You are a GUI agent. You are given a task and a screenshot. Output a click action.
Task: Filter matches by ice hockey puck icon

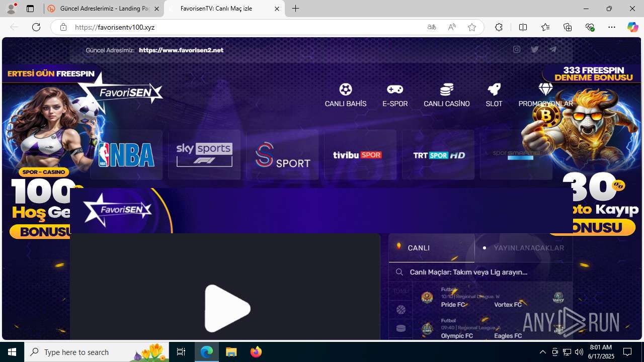point(401,328)
